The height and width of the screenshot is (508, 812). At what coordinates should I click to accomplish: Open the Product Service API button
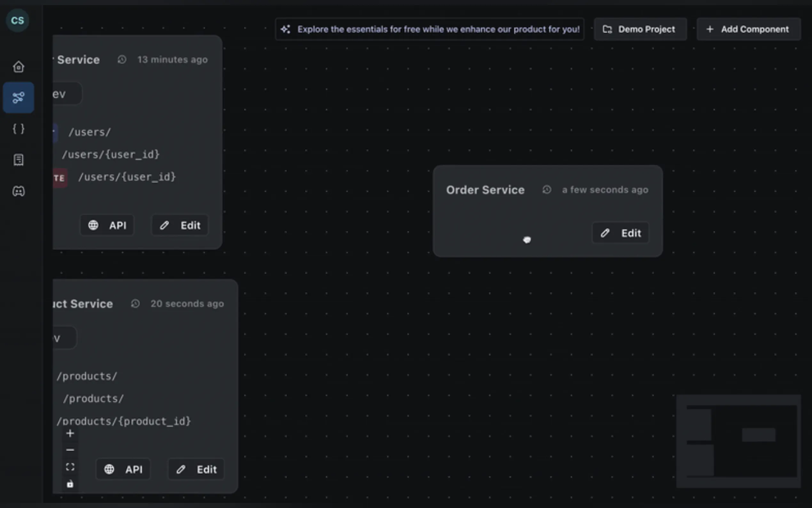[123, 469]
